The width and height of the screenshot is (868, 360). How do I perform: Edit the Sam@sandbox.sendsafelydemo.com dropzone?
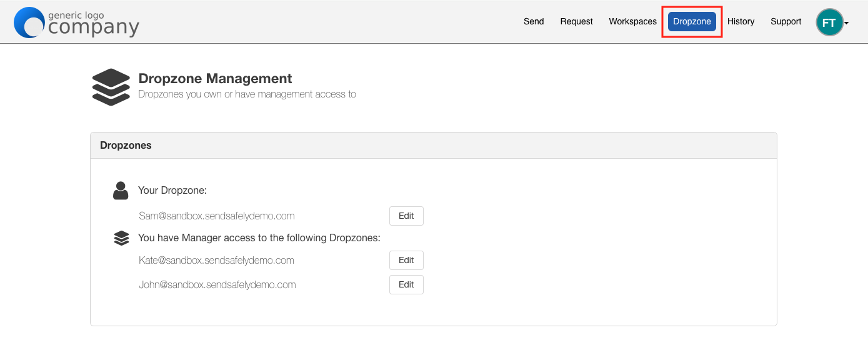tap(406, 216)
